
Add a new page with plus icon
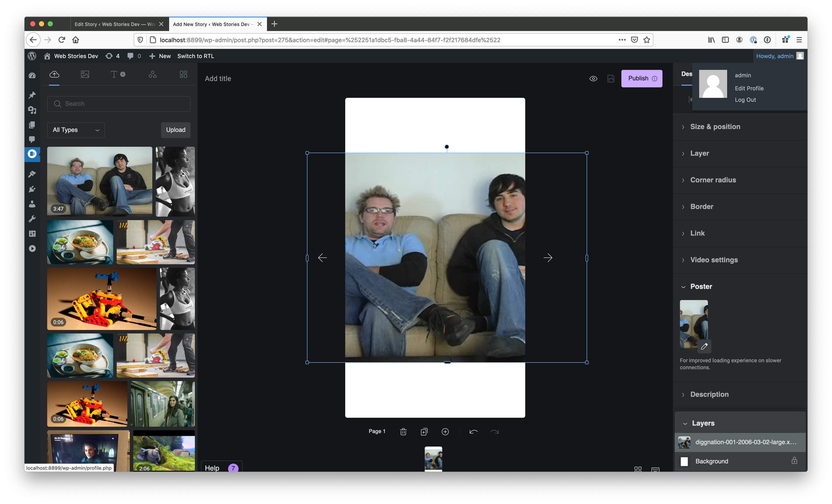(445, 432)
